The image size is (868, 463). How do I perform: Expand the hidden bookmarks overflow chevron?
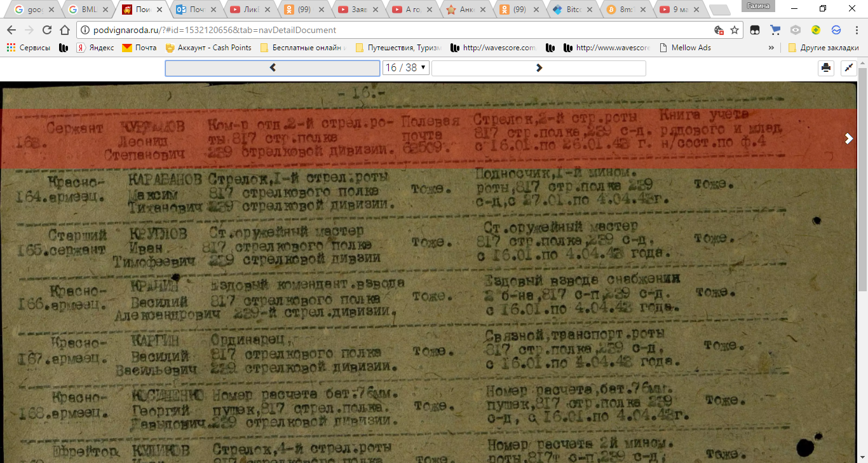[771, 48]
